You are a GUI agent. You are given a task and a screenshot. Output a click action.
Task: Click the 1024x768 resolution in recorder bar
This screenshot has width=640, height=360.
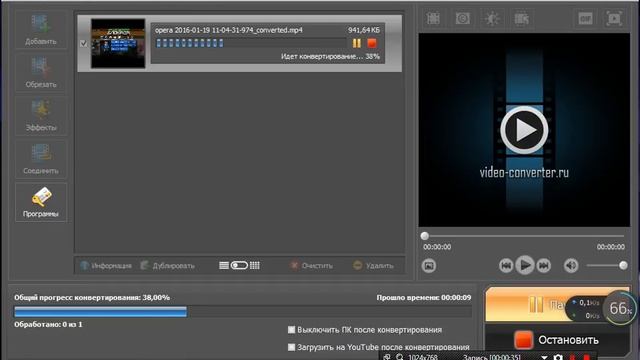point(423,357)
